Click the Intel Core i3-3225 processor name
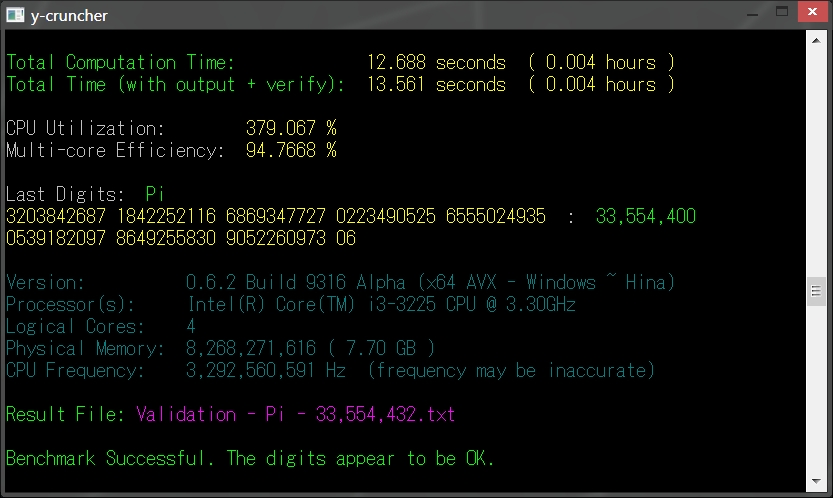Viewport: 833px width, 498px height. click(381, 305)
